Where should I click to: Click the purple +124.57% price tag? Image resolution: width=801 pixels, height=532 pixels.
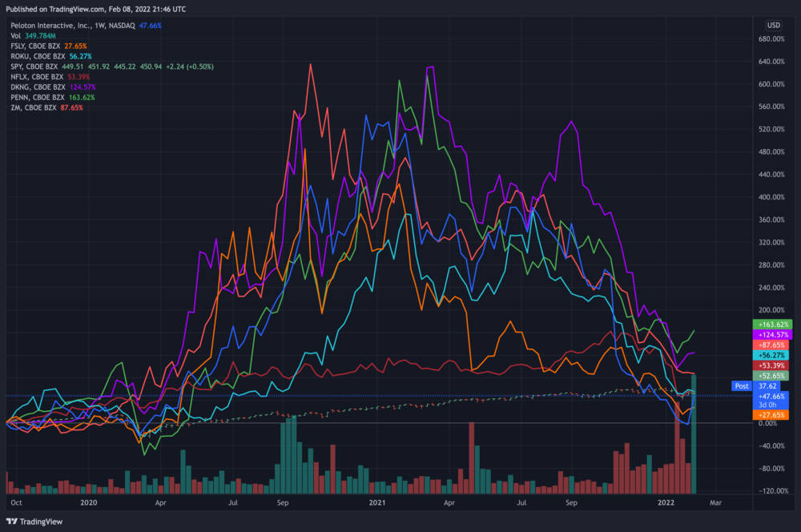(772, 333)
